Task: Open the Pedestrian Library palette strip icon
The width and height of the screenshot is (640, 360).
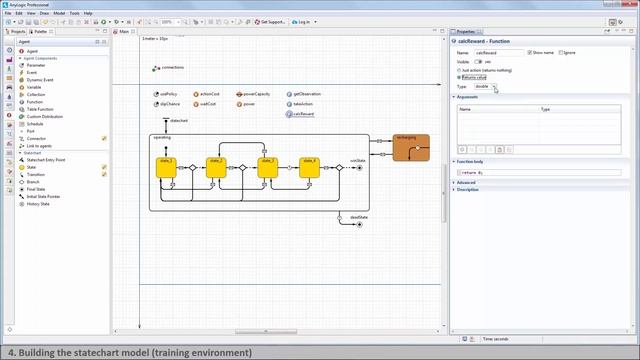Action: (9, 69)
